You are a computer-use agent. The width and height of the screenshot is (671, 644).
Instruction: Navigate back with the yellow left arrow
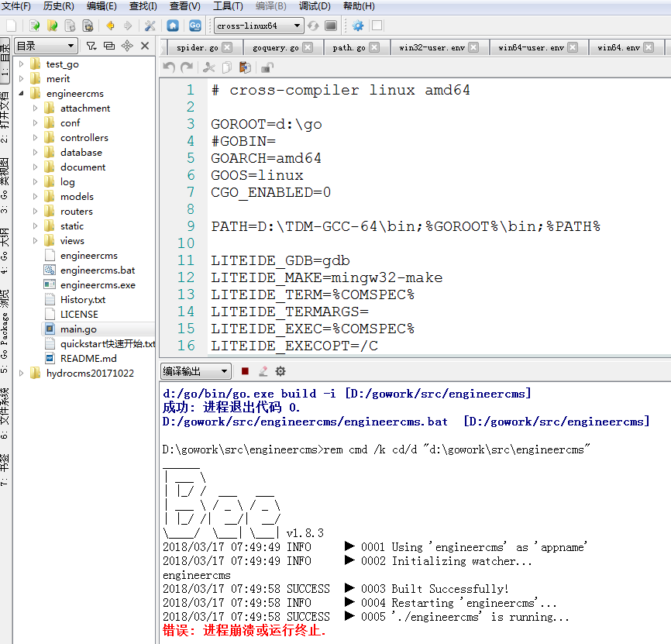pos(109,26)
